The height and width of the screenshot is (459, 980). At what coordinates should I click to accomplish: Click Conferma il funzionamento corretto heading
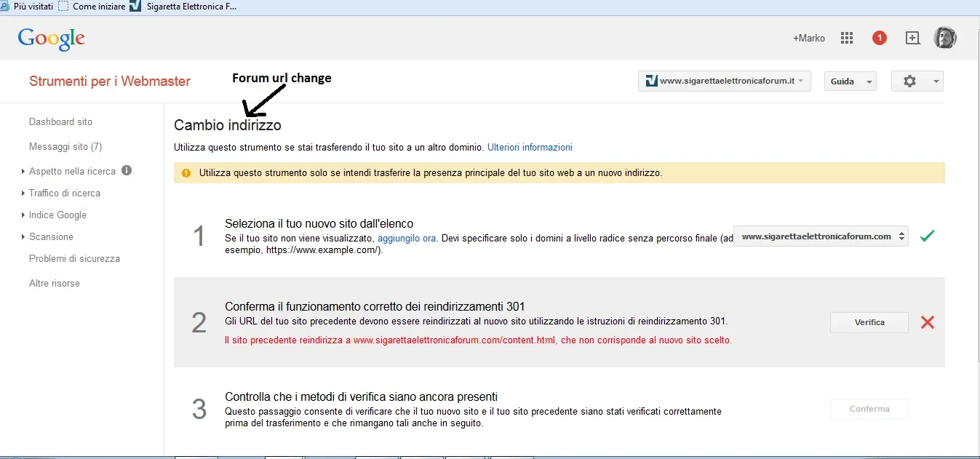point(375,307)
